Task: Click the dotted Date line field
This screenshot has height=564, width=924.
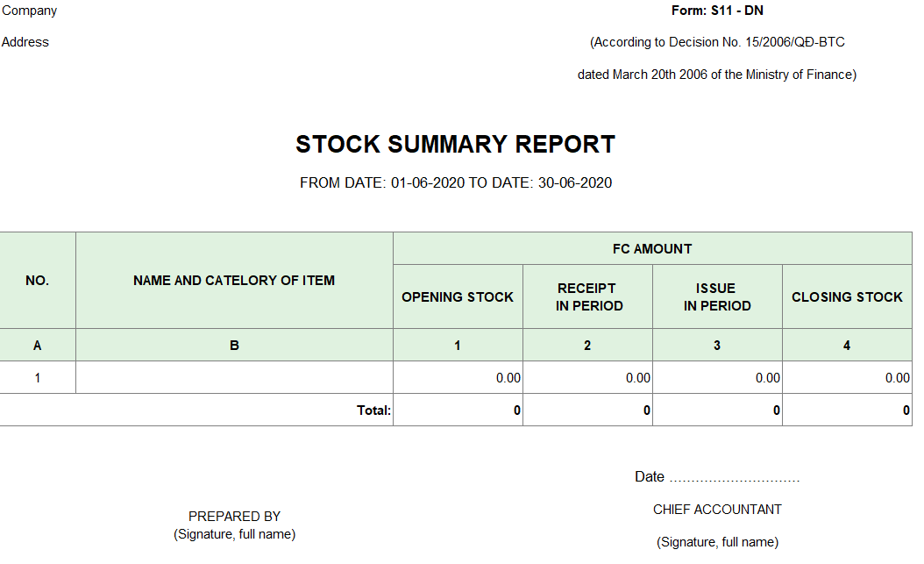Action: pos(735,478)
